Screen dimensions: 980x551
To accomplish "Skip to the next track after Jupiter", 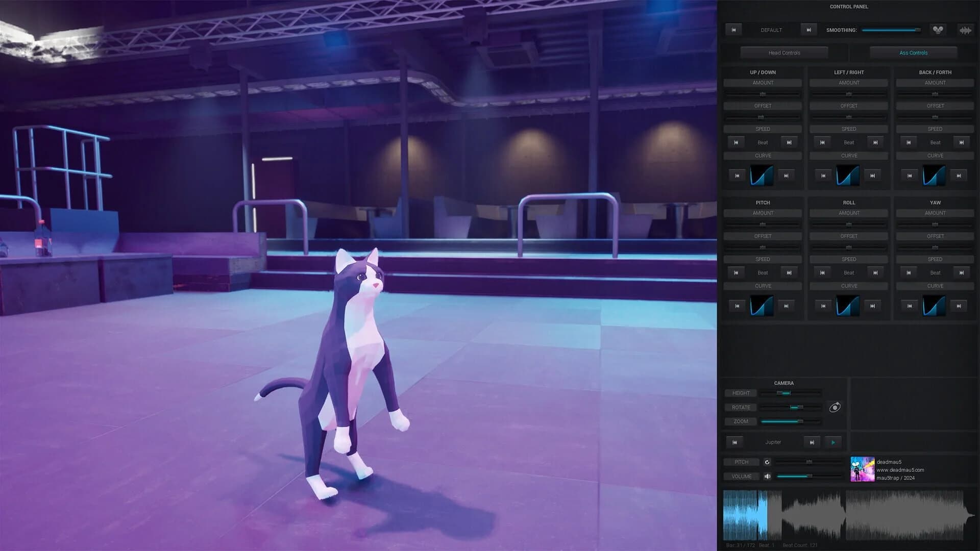I will tap(812, 442).
